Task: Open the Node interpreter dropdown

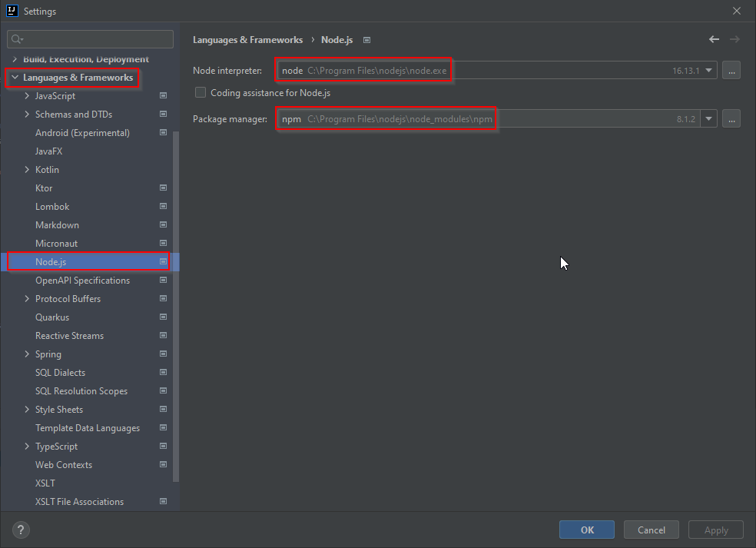Action: [x=708, y=70]
